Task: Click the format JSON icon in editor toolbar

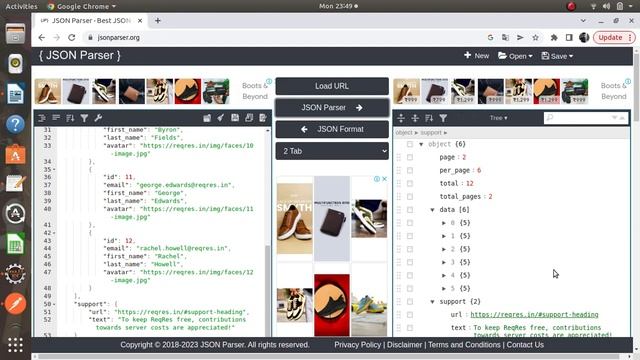Action: (42, 118)
